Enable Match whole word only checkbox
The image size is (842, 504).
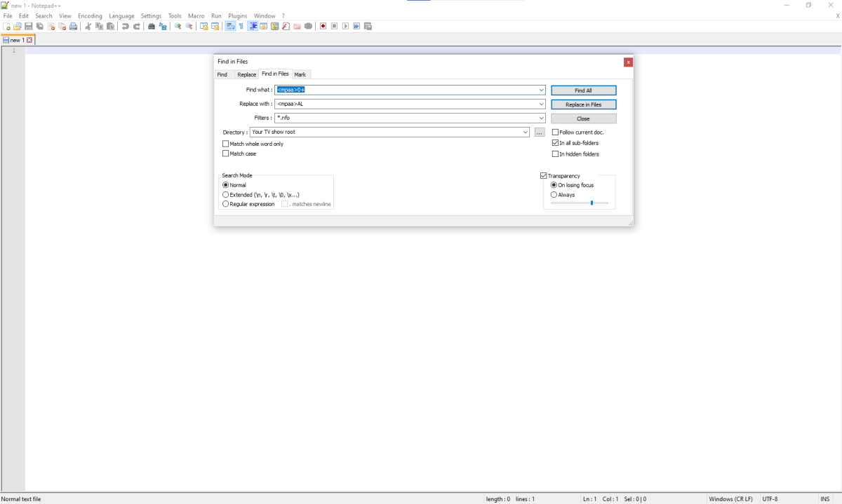pos(226,144)
